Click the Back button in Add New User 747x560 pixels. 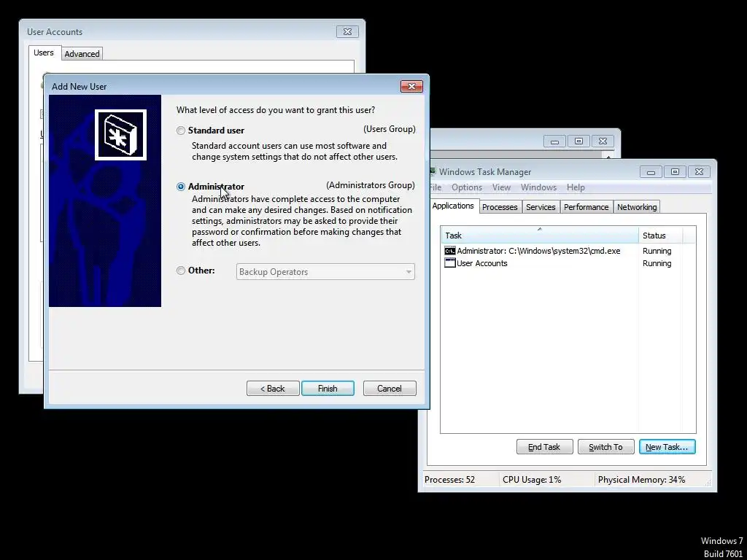273,389
